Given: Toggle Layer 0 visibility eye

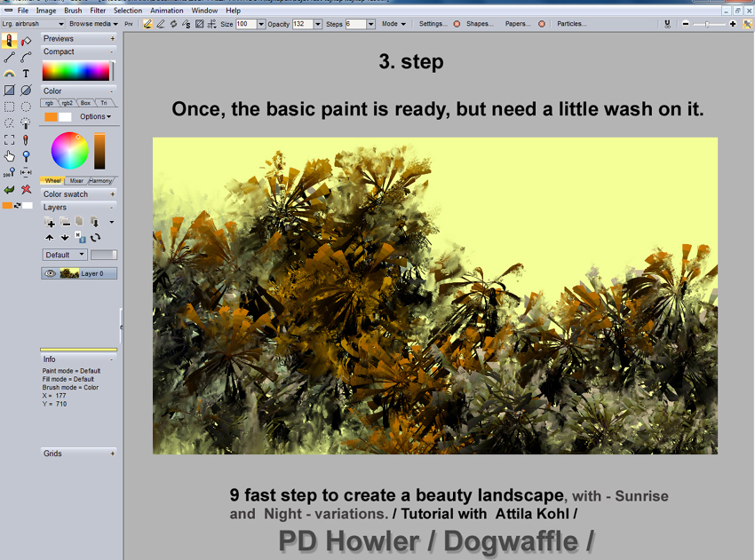Looking at the screenshot, I should [51, 273].
